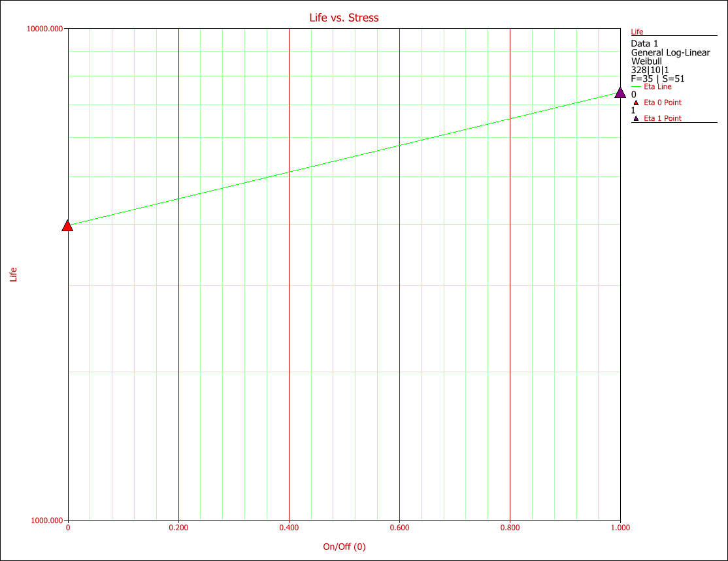The width and height of the screenshot is (728, 561).
Task: Click the red Eta 0 triangle marker on the plot
Action: point(67,226)
